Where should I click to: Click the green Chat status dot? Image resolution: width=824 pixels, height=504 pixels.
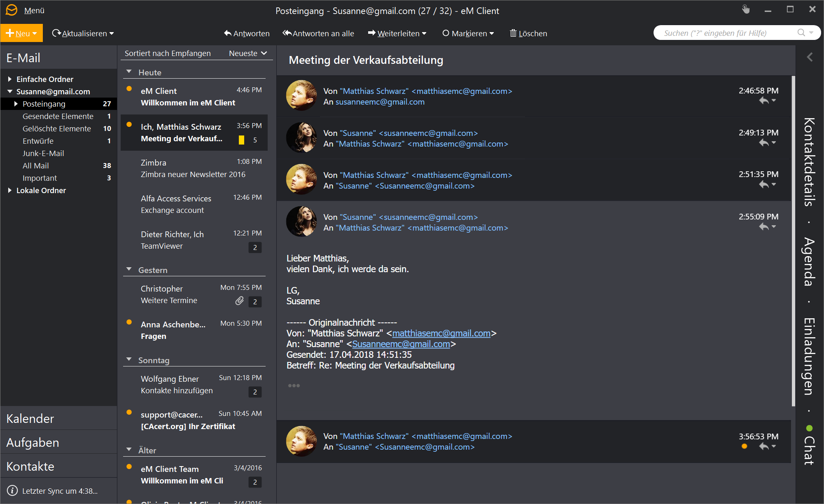[809, 428]
